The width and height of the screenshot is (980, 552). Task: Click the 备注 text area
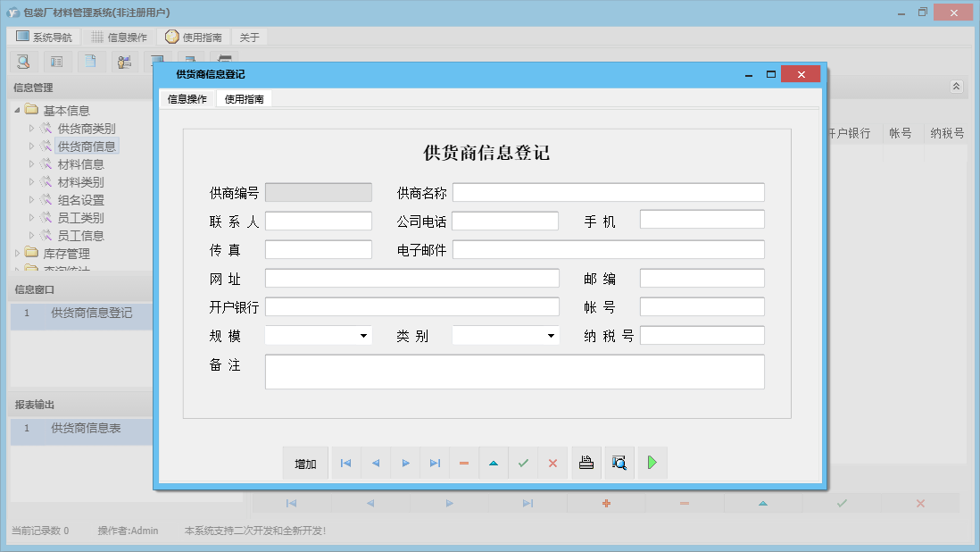click(514, 372)
